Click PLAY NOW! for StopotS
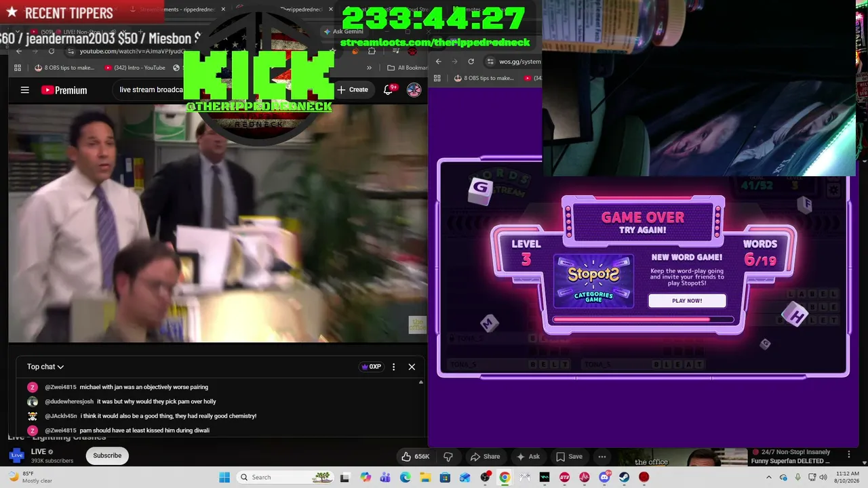 [x=687, y=301]
